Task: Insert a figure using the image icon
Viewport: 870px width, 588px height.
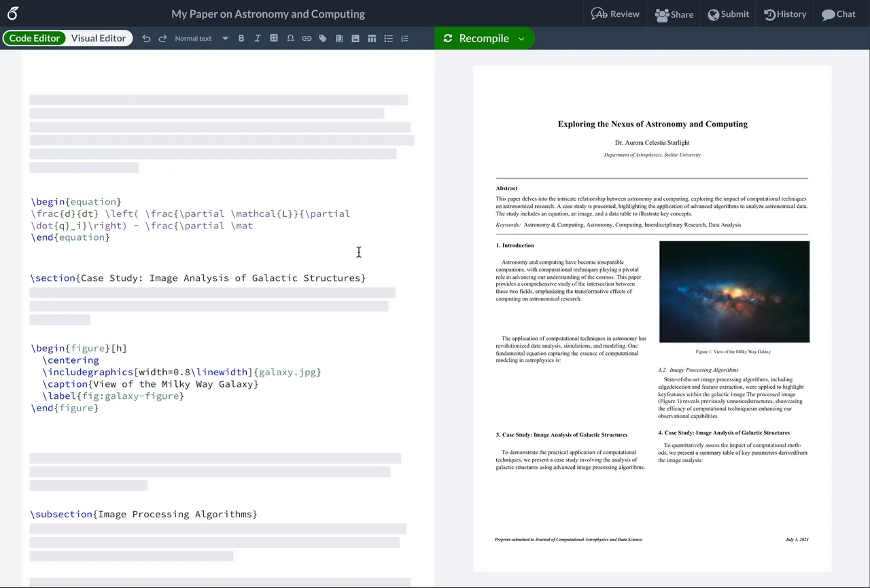Action: (x=355, y=39)
